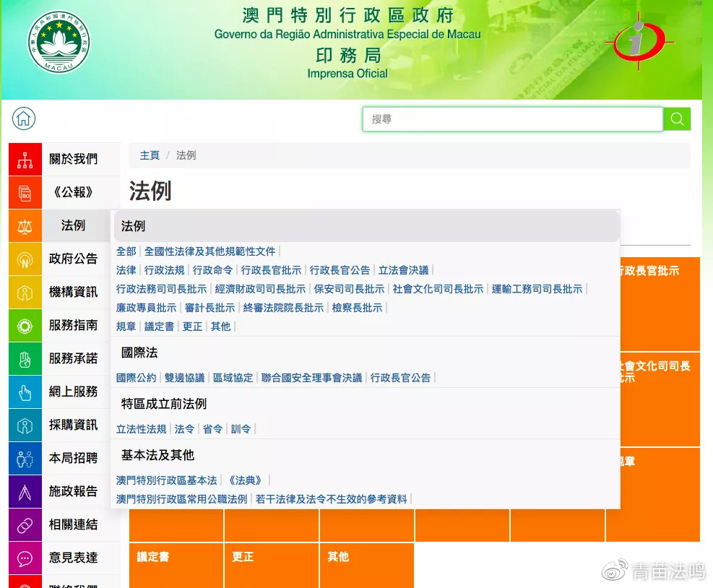This screenshot has height=588, width=713.
Task: Click the green search magnifier button
Action: point(677,119)
